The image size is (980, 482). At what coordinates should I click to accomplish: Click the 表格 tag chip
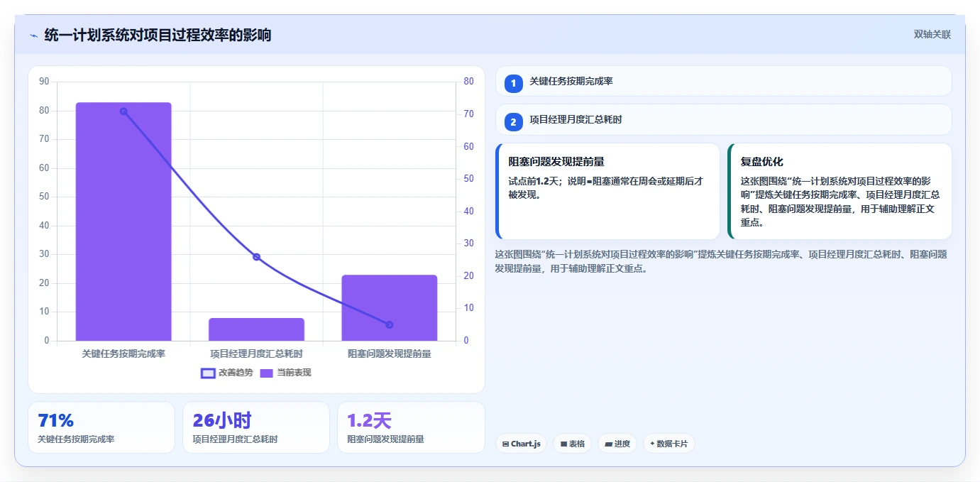[x=572, y=444]
